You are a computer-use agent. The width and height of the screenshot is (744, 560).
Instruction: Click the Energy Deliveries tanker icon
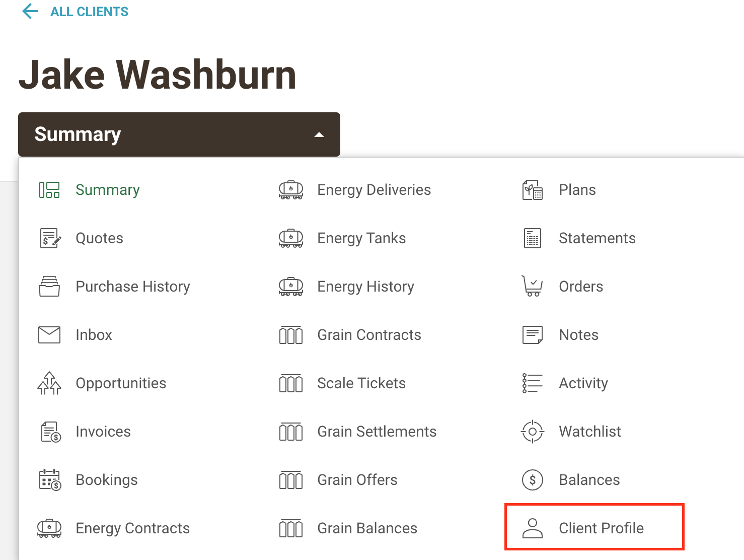tap(291, 190)
